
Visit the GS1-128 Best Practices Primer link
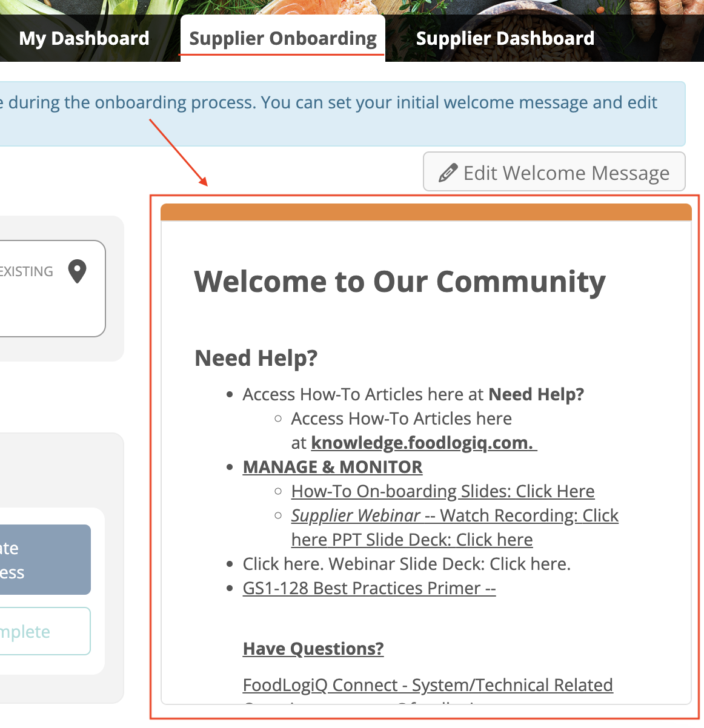[x=369, y=589]
